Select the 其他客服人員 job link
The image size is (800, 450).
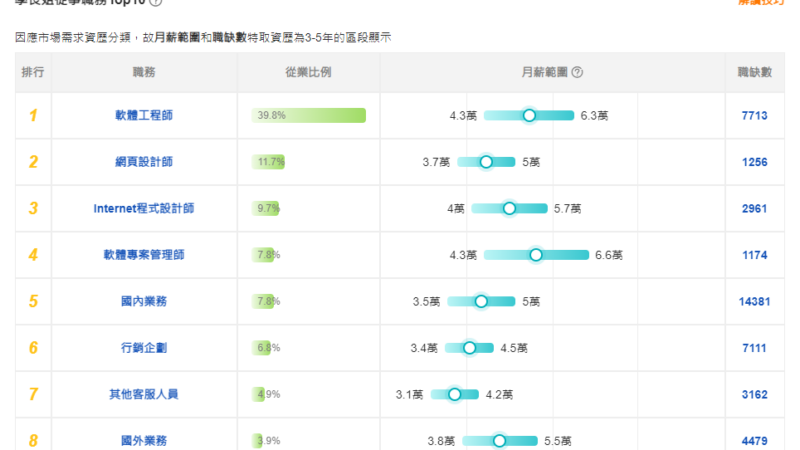tap(143, 394)
